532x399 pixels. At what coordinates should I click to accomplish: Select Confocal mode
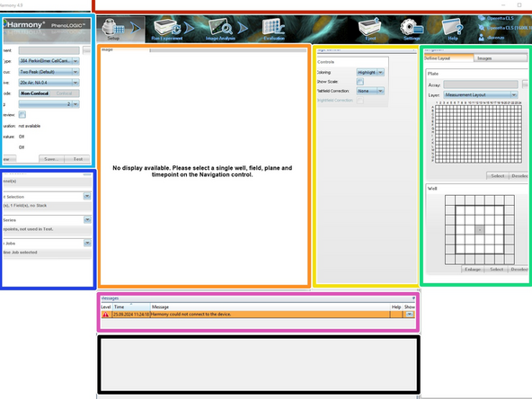(x=64, y=93)
